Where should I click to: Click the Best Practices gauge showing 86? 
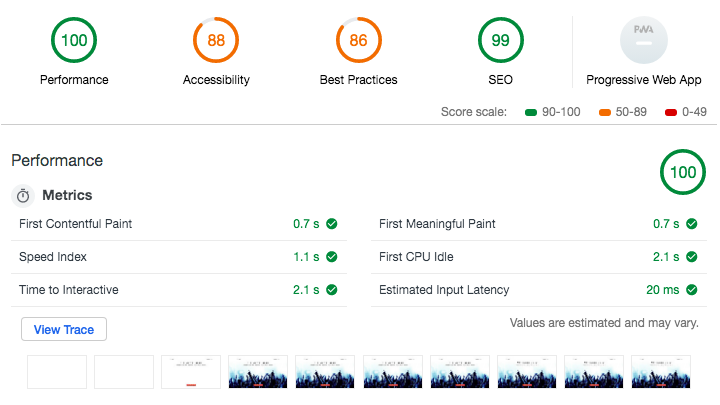(x=358, y=40)
